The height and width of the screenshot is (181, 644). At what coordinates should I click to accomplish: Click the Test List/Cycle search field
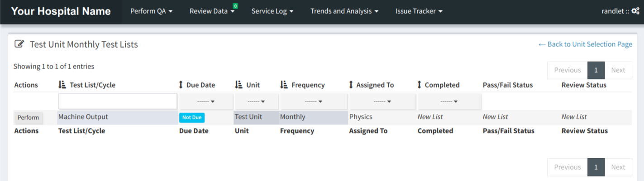(118, 102)
